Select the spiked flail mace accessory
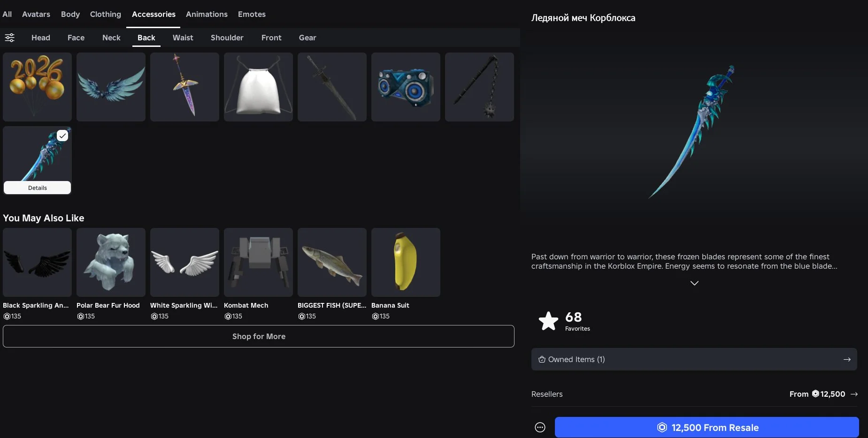Image resolution: width=868 pixels, height=438 pixels. 479,87
